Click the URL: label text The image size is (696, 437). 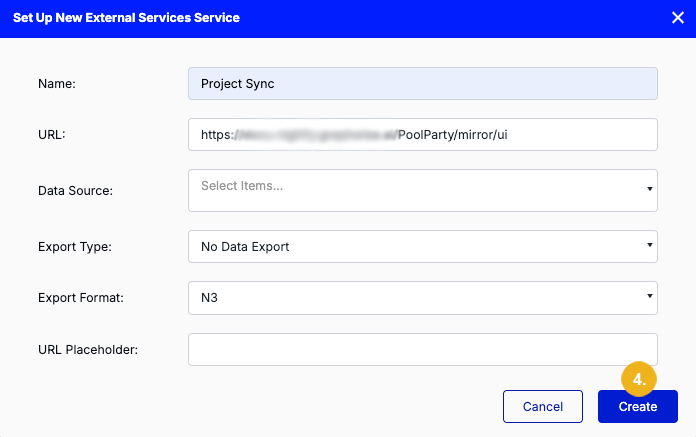coord(51,134)
